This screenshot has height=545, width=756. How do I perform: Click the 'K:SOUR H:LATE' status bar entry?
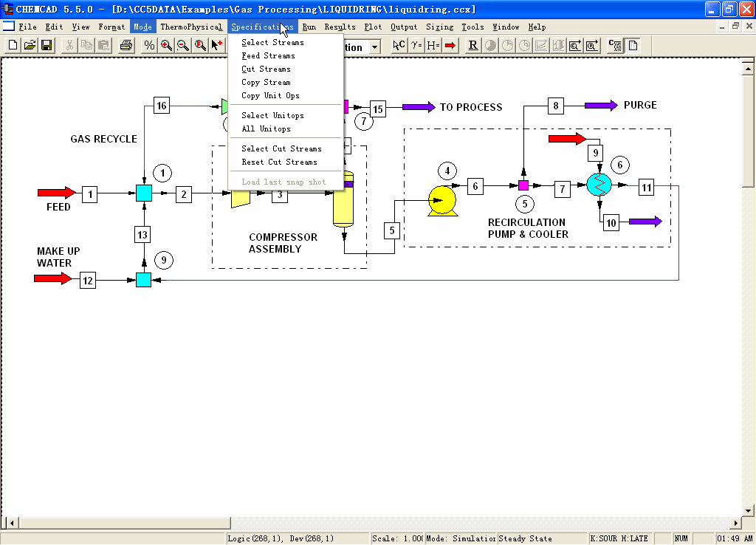(619, 538)
